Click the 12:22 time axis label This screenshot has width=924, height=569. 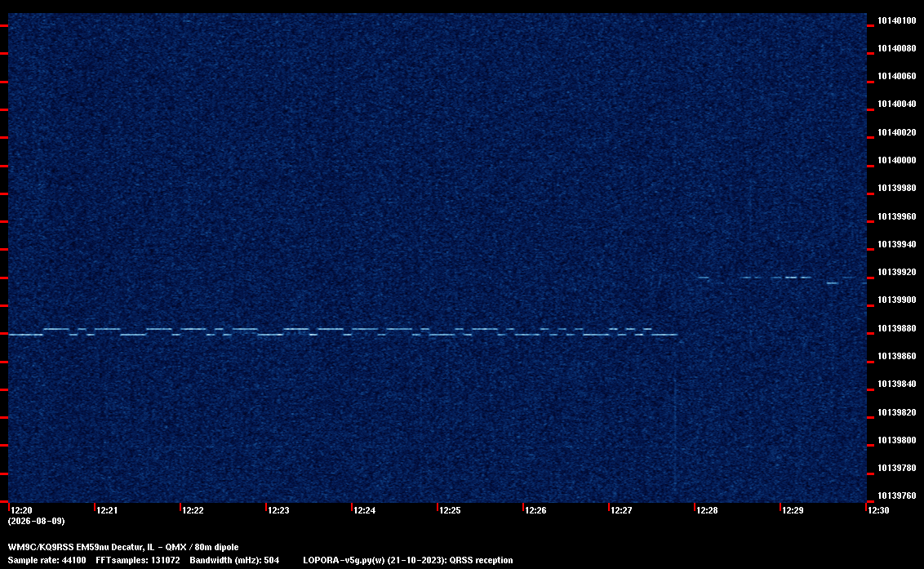coord(193,510)
